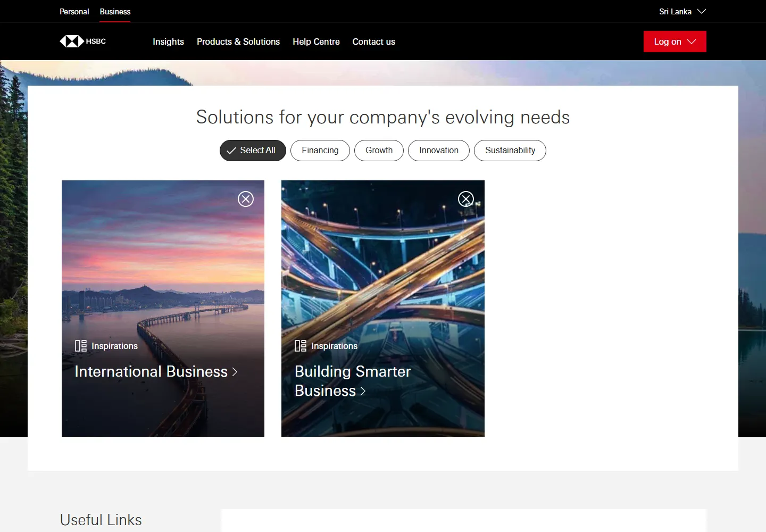
Task: Expand the Sri Lanka country selector
Action: [682, 11]
